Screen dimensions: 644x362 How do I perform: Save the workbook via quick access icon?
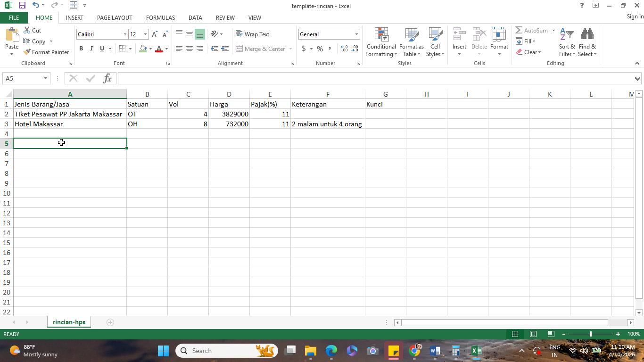[22, 5]
